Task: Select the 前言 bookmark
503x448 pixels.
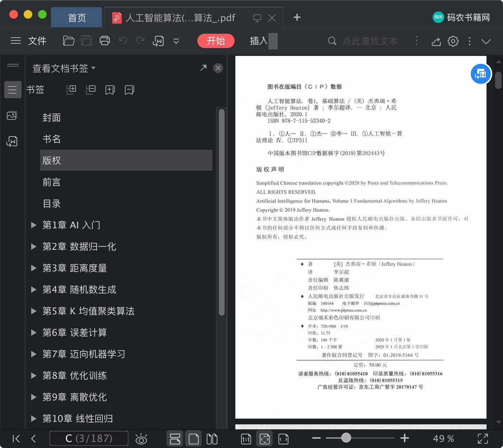Action: tap(52, 182)
